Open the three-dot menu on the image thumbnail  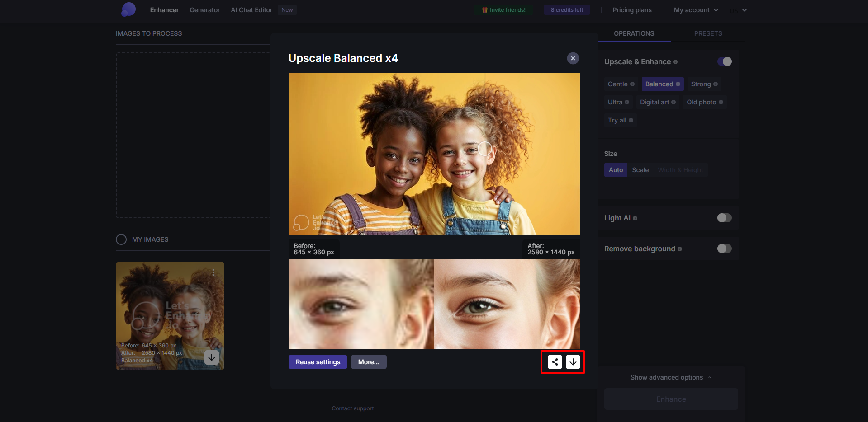[x=213, y=272]
